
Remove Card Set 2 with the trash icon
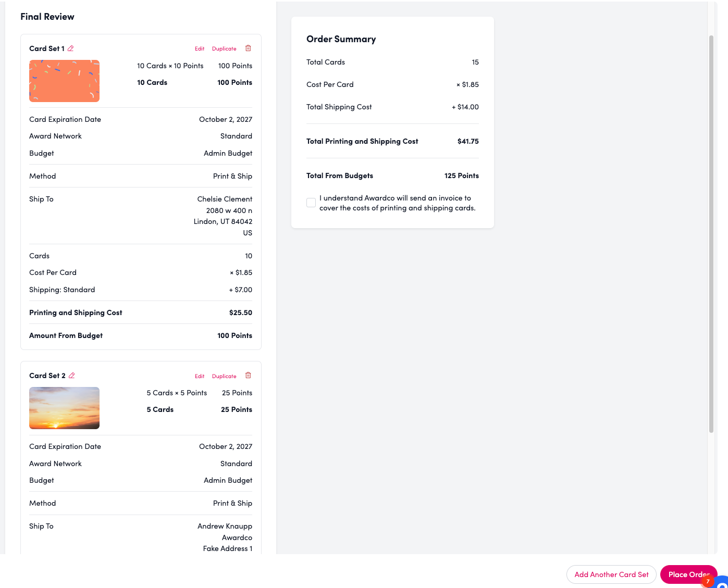pyautogui.click(x=248, y=376)
